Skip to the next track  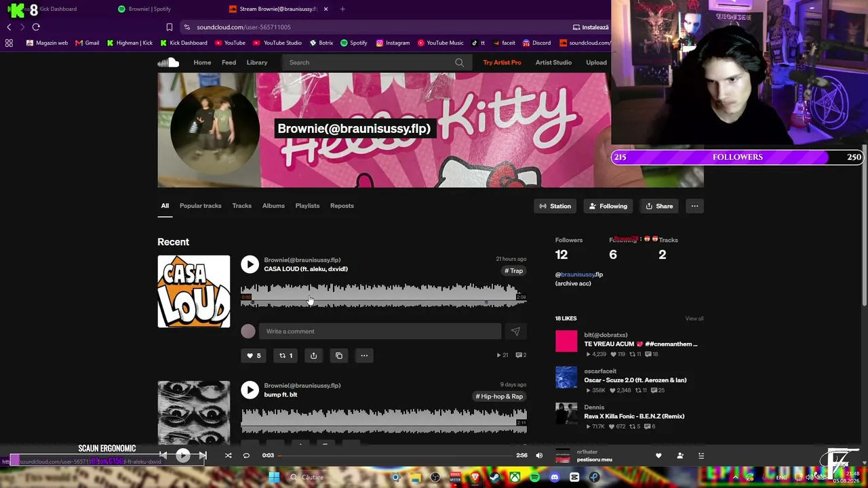point(202,455)
